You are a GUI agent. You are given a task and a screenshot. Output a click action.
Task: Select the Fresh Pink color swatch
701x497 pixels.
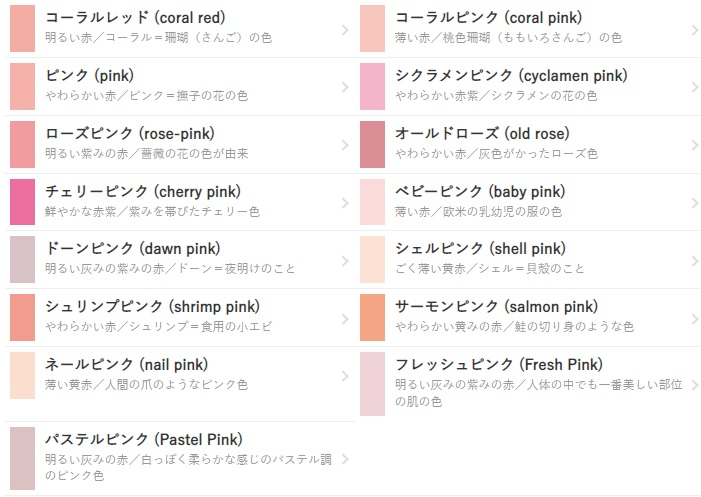point(372,384)
